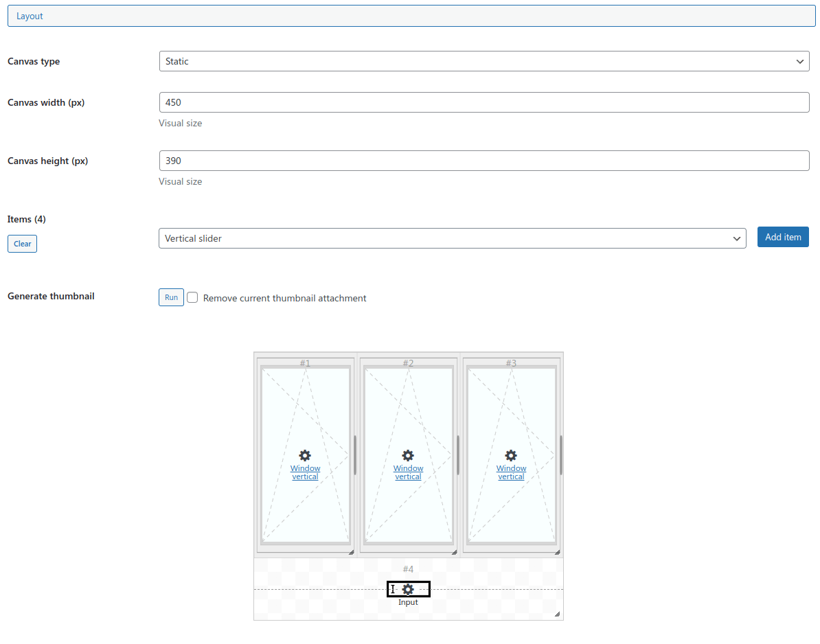Click the #2 item label
Viewport: 820px width, 644px height.
coord(408,363)
